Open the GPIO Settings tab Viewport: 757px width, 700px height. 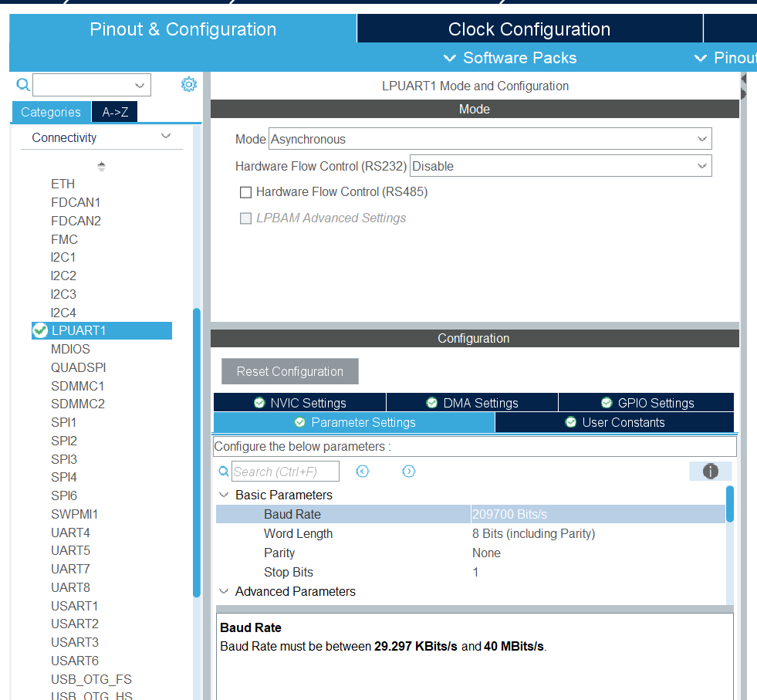(x=647, y=403)
